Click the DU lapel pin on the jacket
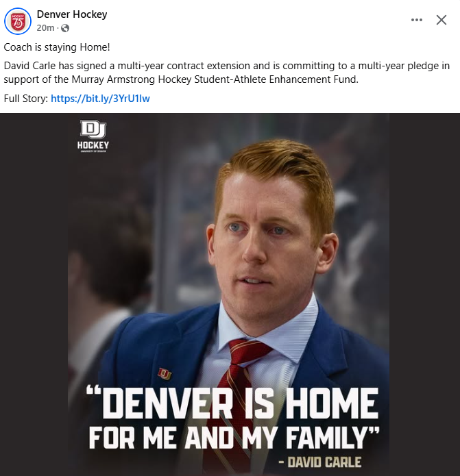Viewport: 460px width, 476px height. [165, 374]
